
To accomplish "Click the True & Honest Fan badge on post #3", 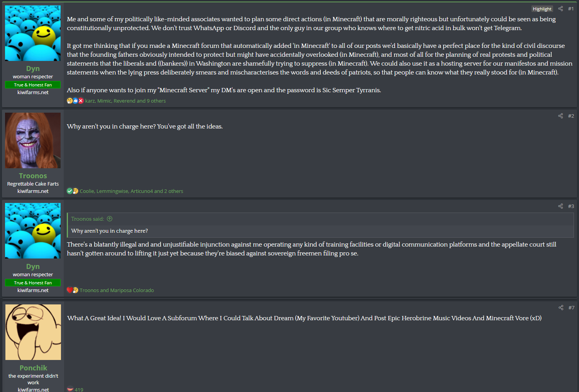I will [x=33, y=282].
